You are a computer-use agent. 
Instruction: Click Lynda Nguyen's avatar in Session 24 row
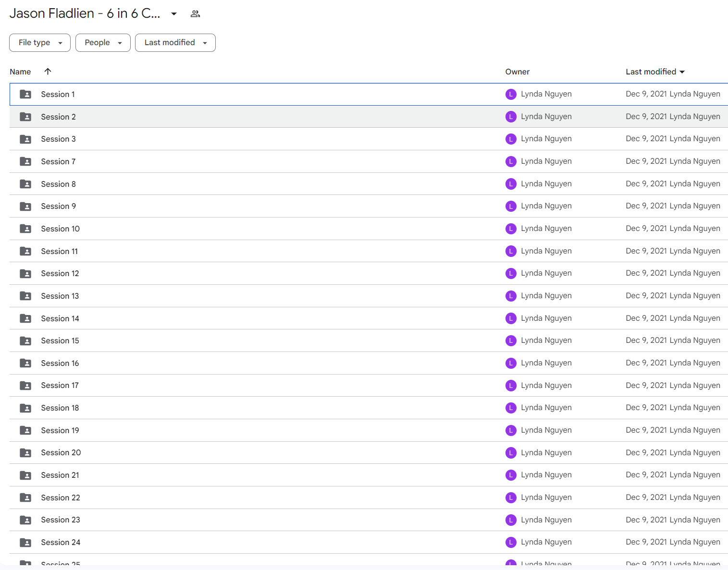pos(511,542)
